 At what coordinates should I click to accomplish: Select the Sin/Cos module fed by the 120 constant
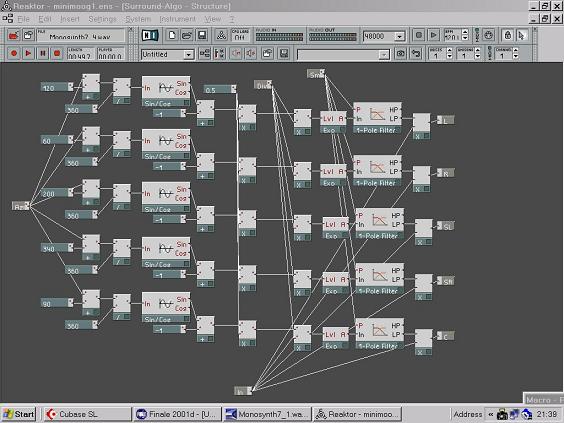click(x=166, y=92)
